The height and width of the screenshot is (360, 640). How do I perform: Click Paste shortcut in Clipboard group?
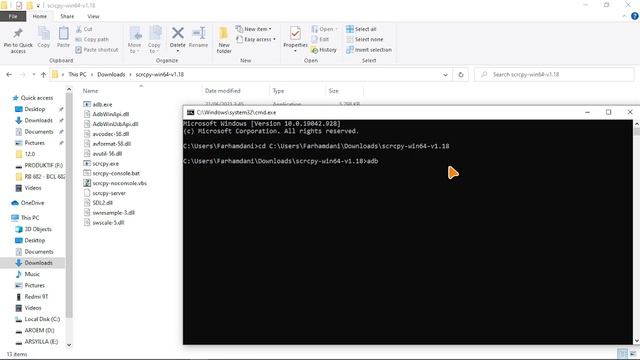click(97, 50)
